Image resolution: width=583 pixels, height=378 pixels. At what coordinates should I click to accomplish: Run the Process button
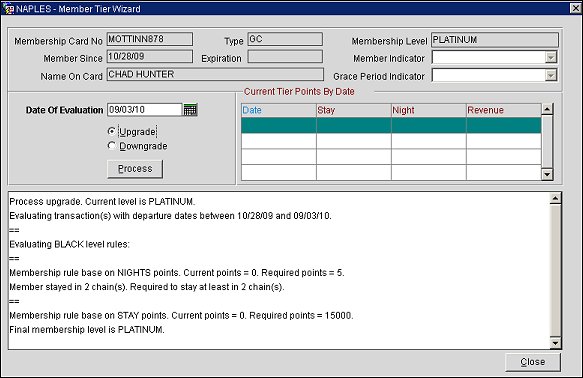[x=135, y=169]
